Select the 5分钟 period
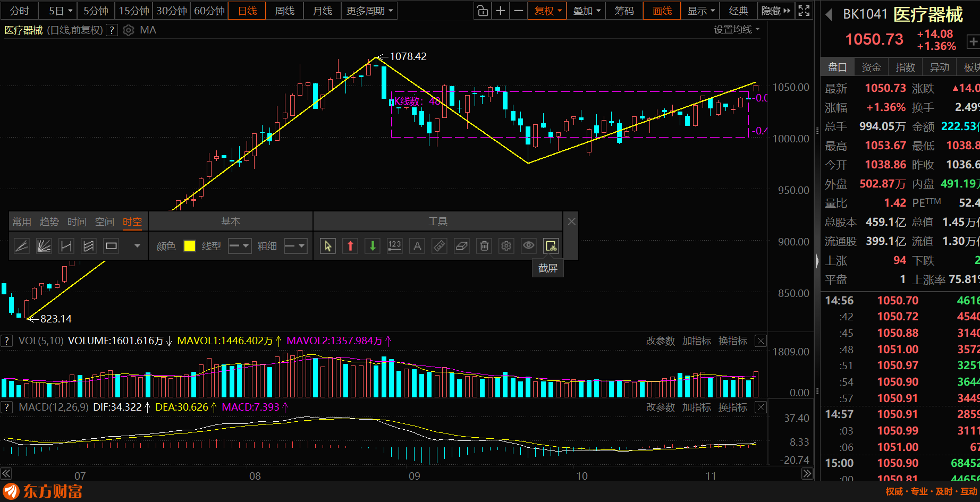 pyautogui.click(x=96, y=11)
